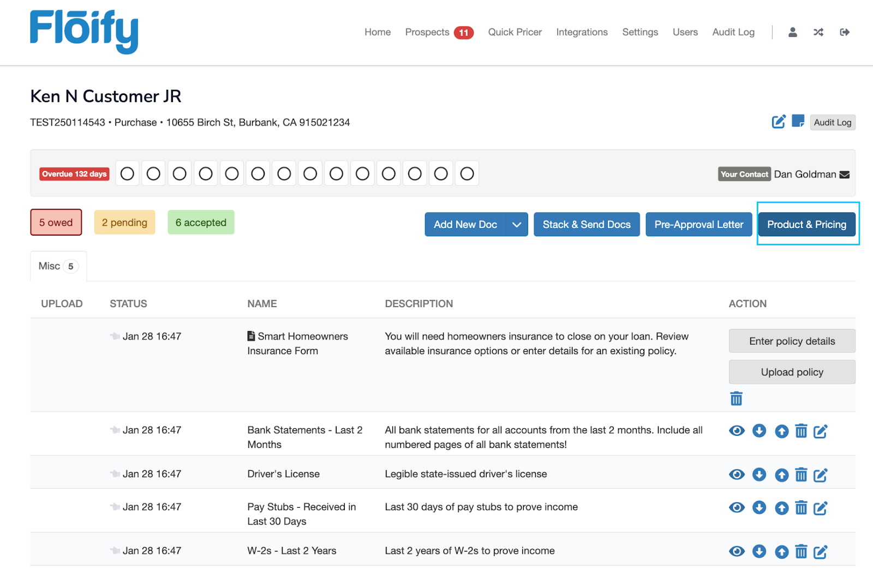Edit the W-2s document request
873x588 pixels.
pyautogui.click(x=820, y=552)
